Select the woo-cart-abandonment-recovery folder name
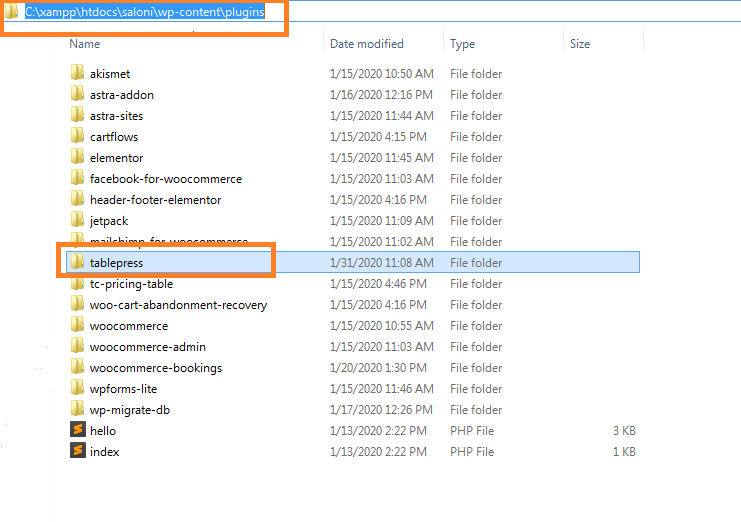 click(179, 305)
